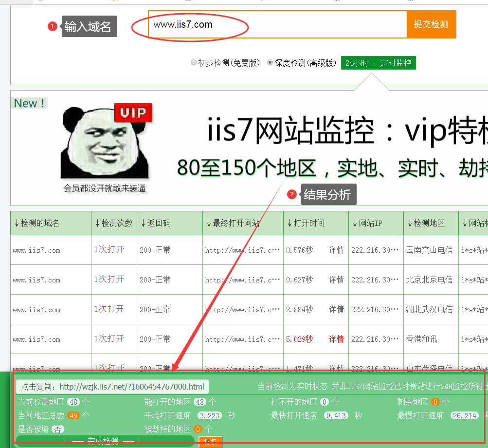Screen dimensions: 488x448
Task: Click the IP address in 香港和讯 row
Action: [x=375, y=339]
